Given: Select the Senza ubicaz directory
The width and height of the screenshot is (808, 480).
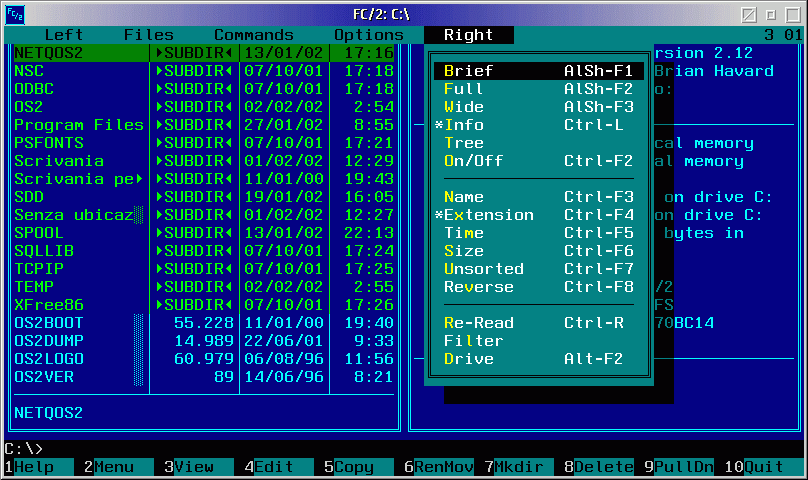Looking at the screenshot, I should point(79,215).
